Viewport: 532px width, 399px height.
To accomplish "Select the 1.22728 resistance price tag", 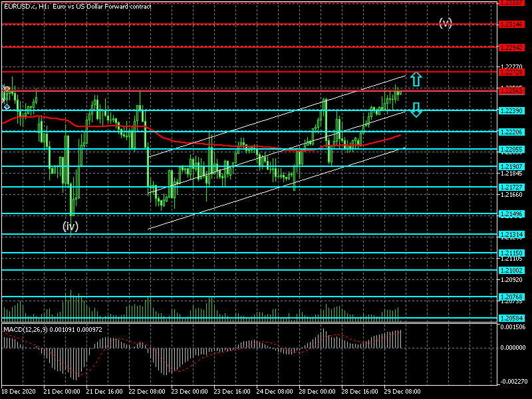I will [x=511, y=71].
